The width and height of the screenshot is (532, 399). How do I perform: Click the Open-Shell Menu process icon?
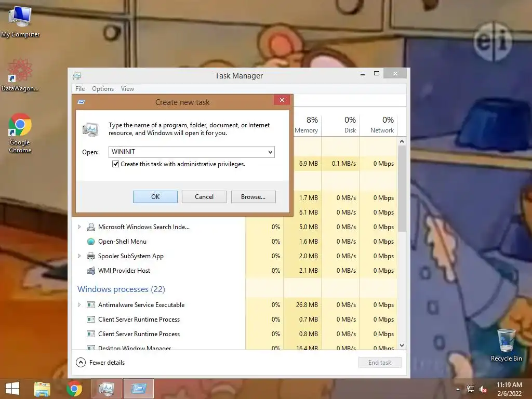[x=90, y=242]
